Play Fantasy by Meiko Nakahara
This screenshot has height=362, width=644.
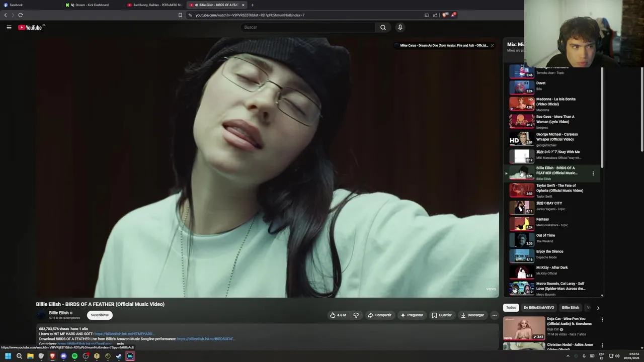(x=552, y=223)
